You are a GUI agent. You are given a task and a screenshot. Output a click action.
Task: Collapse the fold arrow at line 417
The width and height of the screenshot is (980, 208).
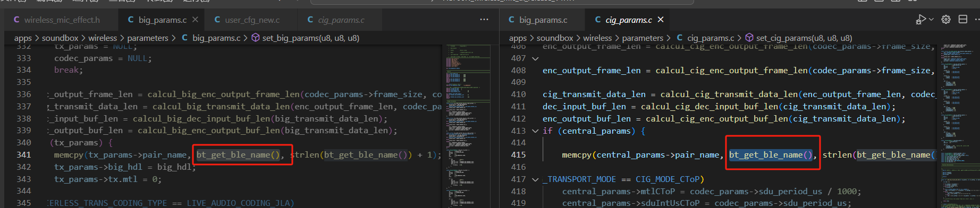[x=535, y=179]
